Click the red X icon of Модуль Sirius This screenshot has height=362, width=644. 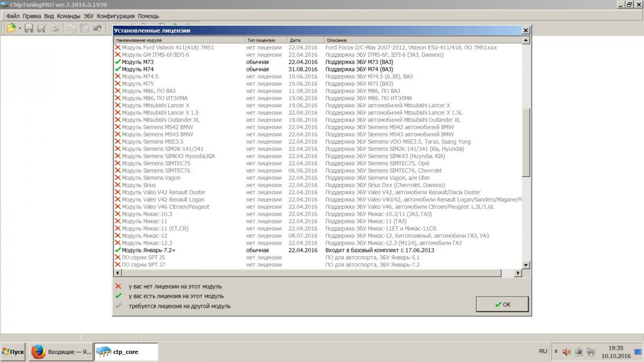point(118,185)
